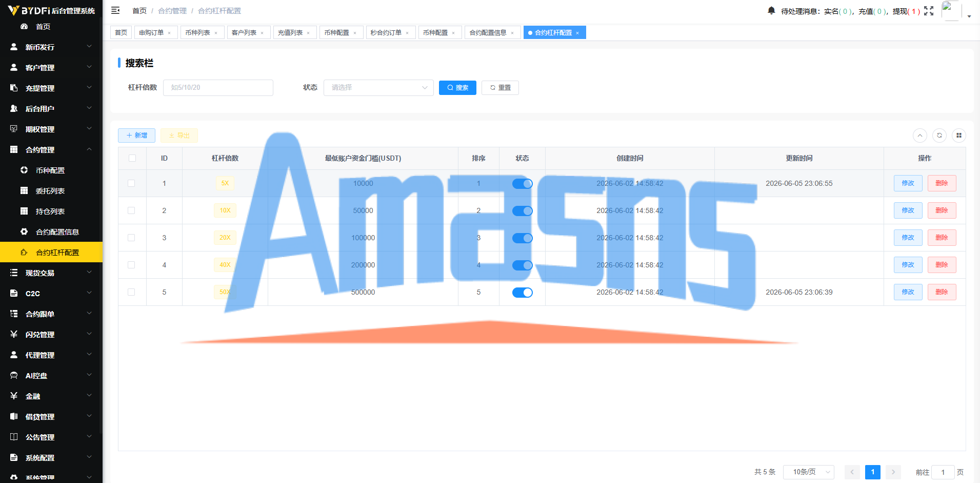This screenshot has width=980, height=483.
Task: Check the row with leverage 10X
Action: coord(131,210)
